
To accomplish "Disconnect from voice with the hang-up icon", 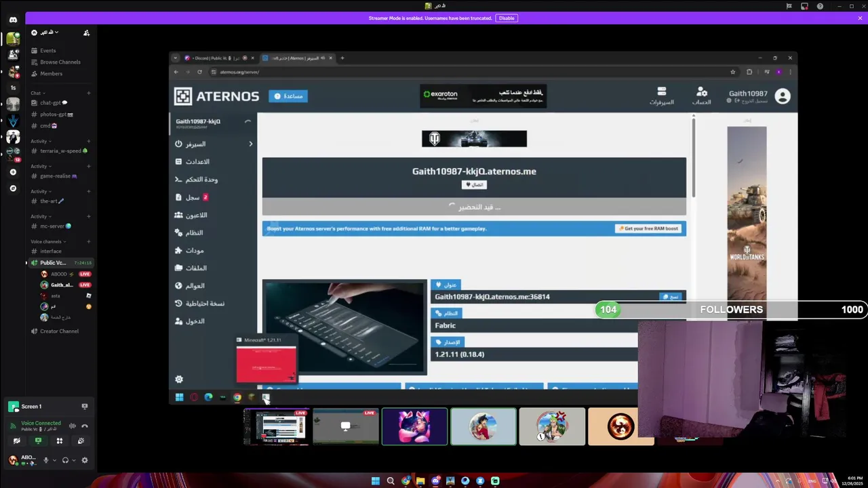I will click(85, 426).
